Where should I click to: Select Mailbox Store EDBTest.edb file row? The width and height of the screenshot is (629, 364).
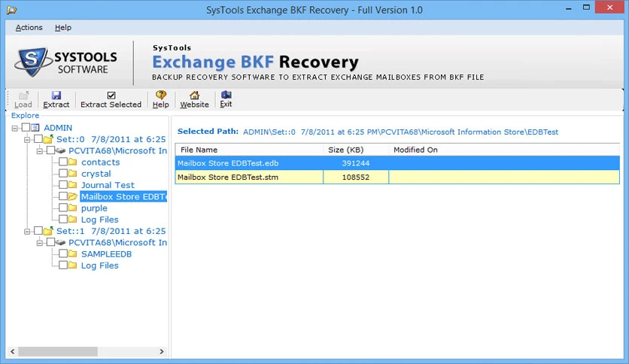[x=397, y=163]
